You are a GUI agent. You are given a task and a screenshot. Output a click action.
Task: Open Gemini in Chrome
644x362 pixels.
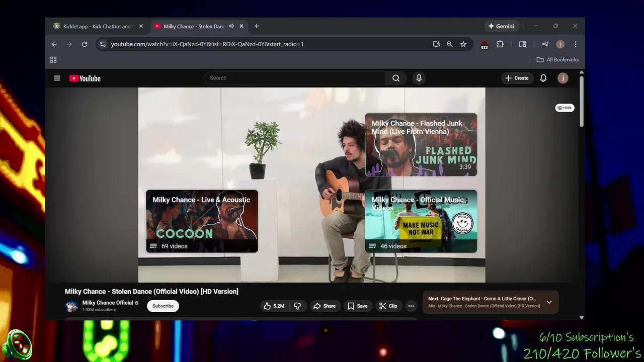coord(501,26)
